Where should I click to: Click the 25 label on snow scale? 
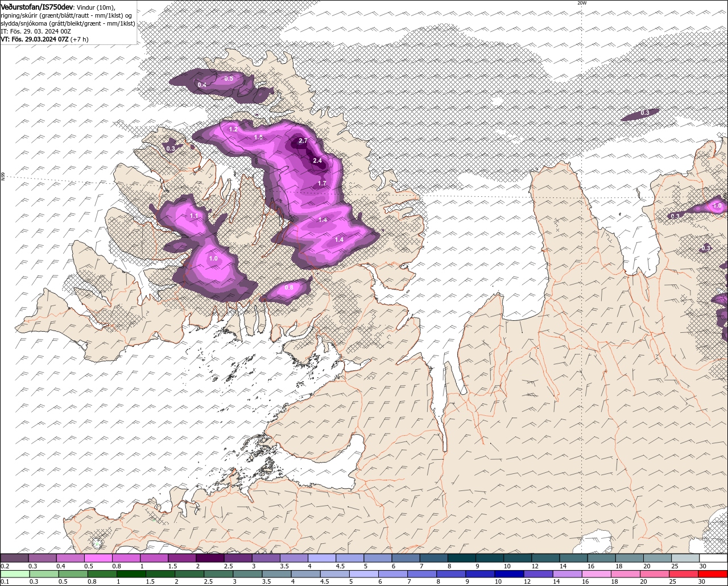(675, 566)
